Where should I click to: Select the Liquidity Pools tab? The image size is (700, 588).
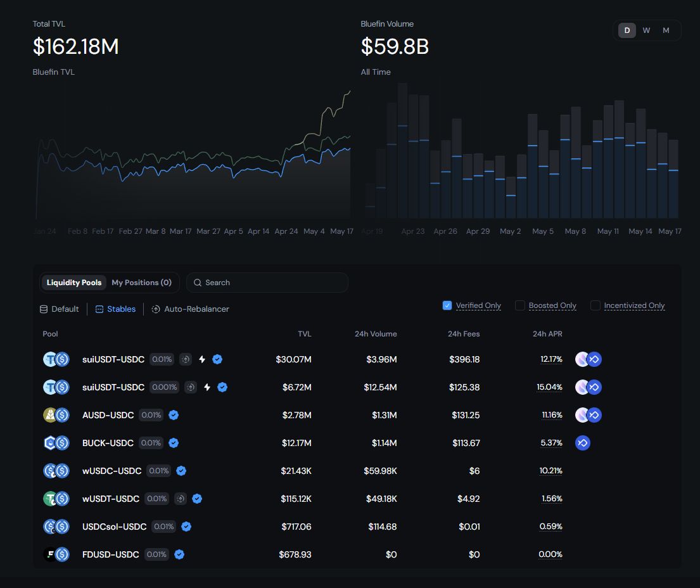74,283
